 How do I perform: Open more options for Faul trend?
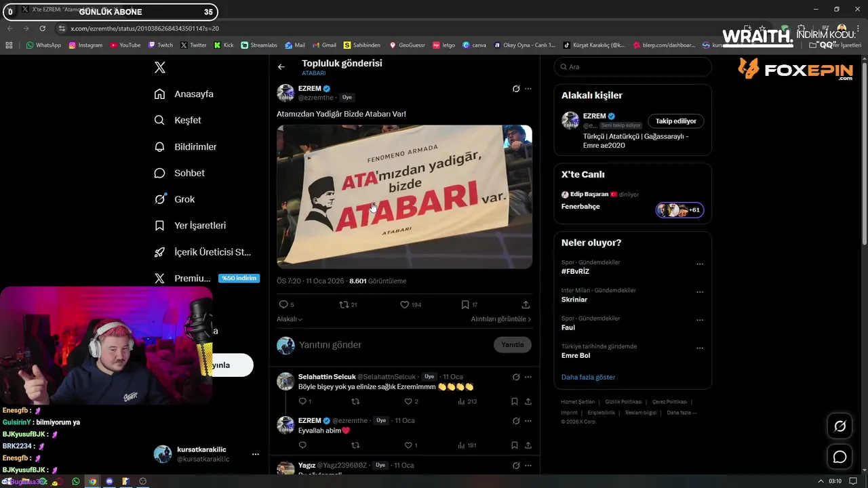[700, 320]
